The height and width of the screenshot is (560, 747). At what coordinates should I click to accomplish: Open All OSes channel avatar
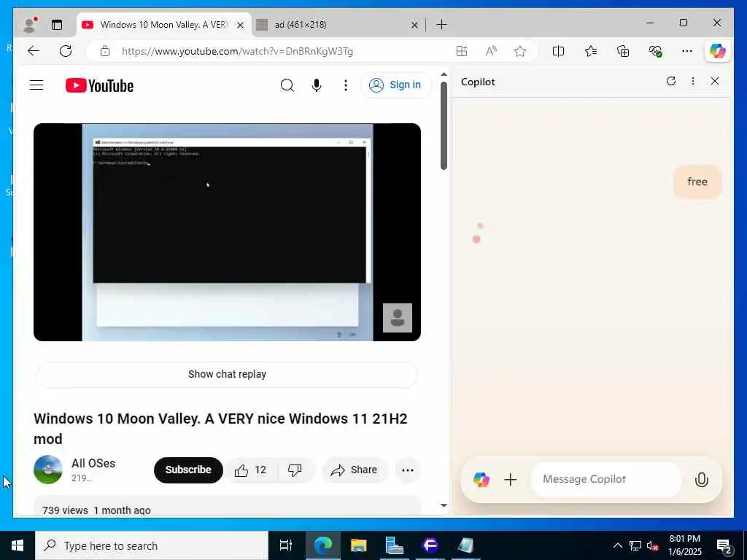click(x=48, y=470)
